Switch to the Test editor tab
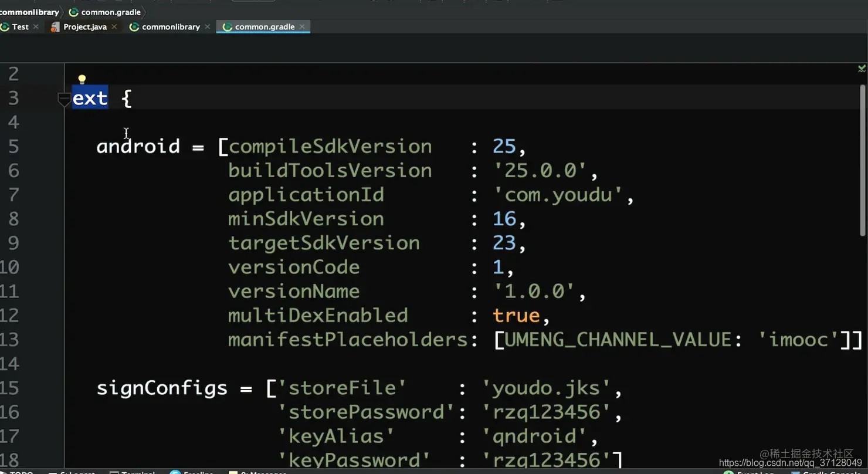This screenshot has height=474, width=868. 20,26
